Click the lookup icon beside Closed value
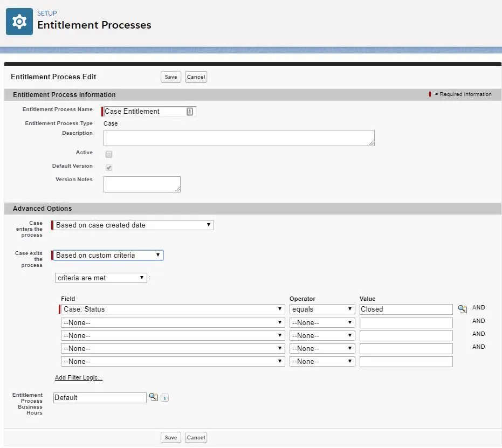 click(x=462, y=309)
